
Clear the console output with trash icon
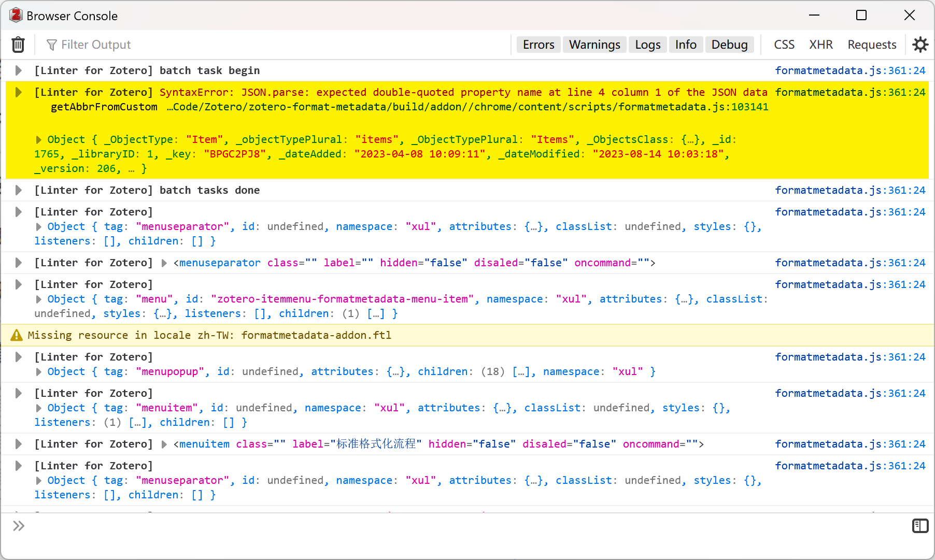(x=18, y=45)
